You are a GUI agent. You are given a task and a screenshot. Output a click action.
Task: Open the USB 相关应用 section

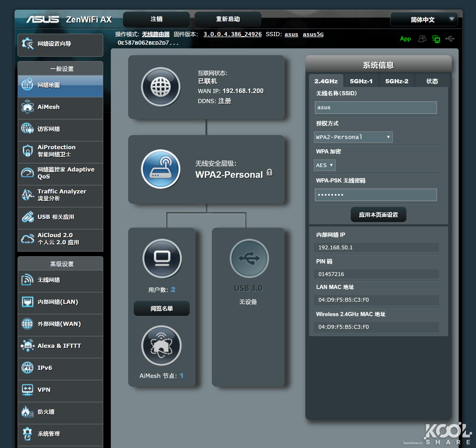click(56, 217)
